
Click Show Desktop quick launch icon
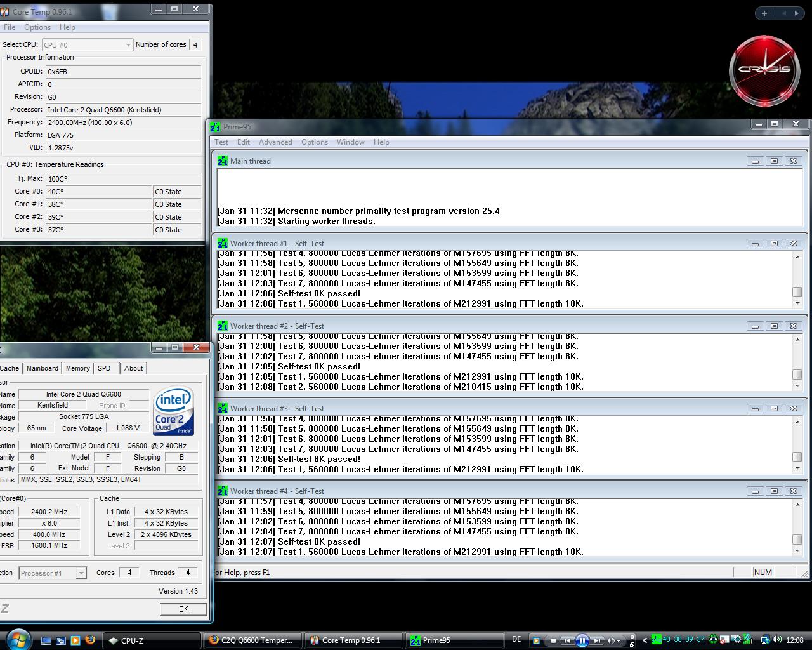[x=46, y=640]
